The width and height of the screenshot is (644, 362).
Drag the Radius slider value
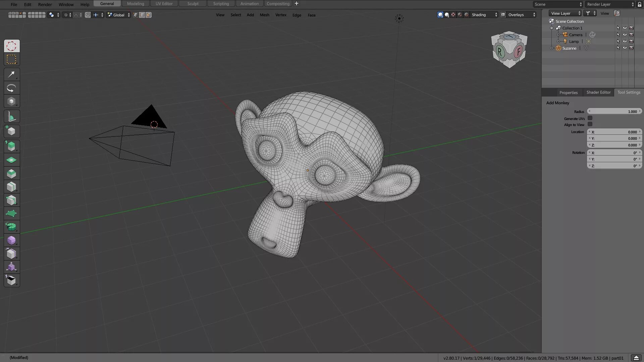614,111
